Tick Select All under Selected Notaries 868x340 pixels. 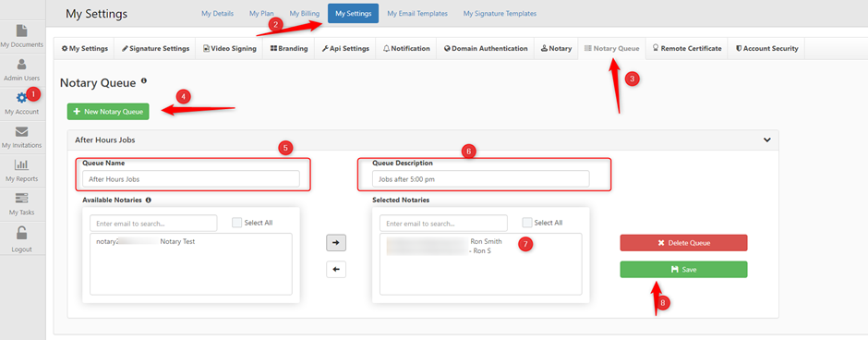[x=527, y=223]
